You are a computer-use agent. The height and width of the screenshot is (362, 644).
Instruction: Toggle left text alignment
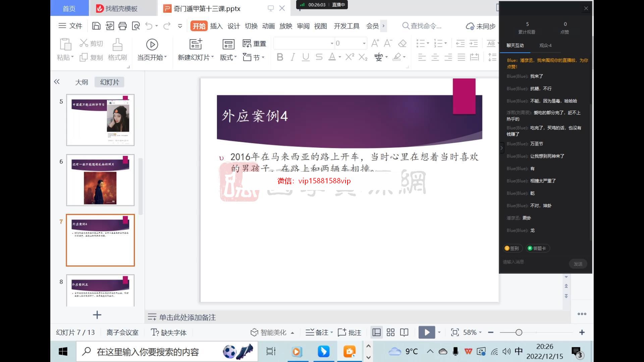click(x=422, y=57)
